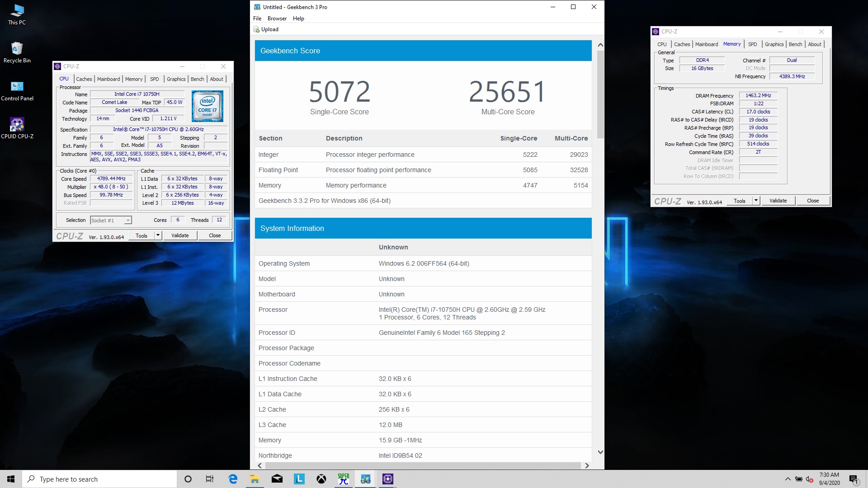
Task: Open Socket #1 selection dropdown
Action: tap(111, 221)
